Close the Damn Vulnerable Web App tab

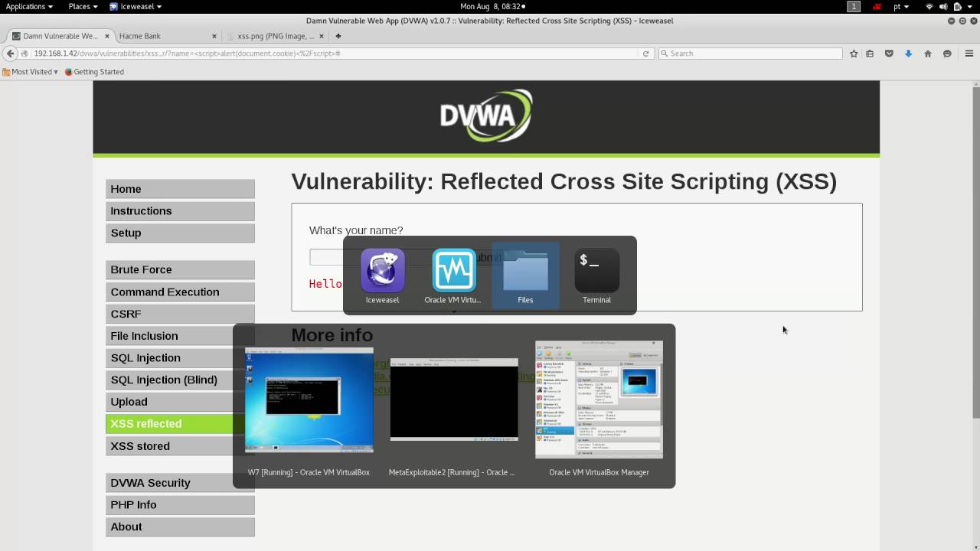[106, 36]
